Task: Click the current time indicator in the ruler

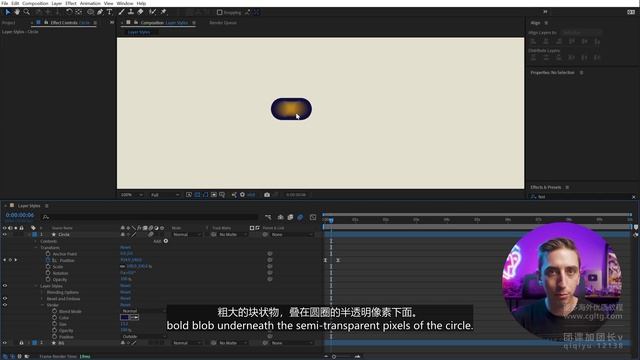Action: coord(331,220)
